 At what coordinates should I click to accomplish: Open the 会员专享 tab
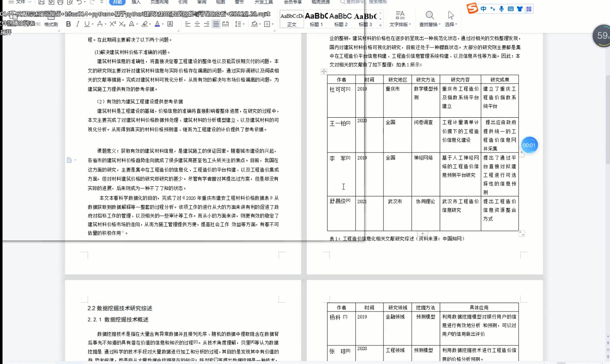coord(293,2)
